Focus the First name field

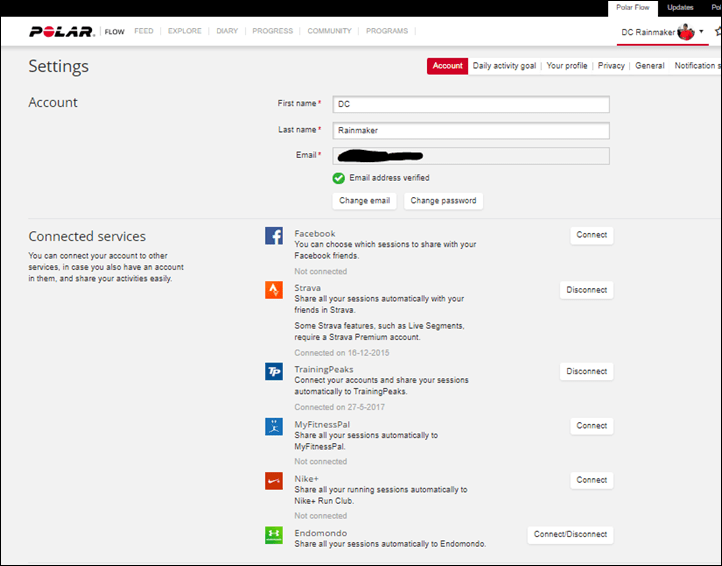click(471, 105)
